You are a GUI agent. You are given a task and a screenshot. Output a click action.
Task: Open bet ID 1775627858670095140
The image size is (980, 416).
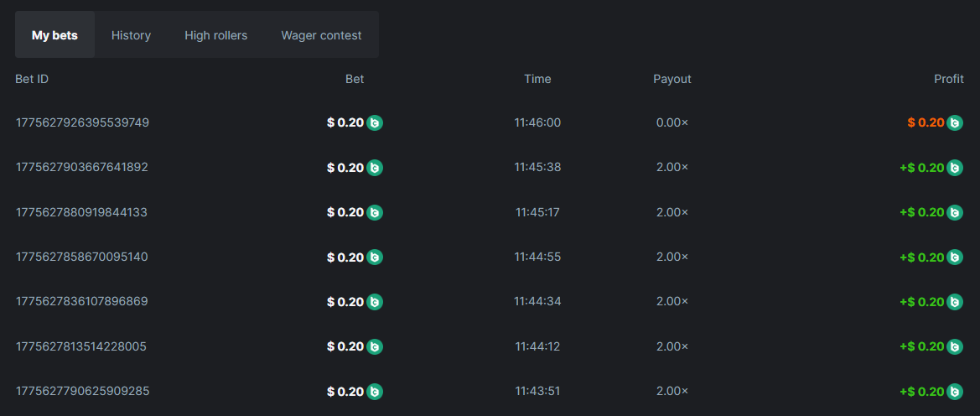(x=81, y=257)
